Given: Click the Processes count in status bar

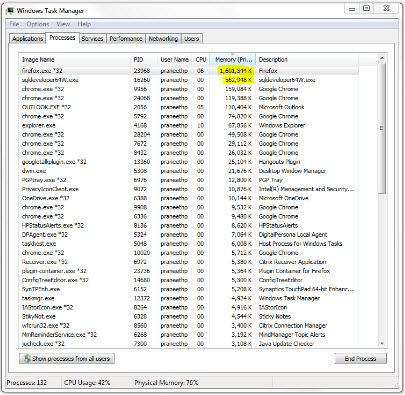Looking at the screenshot, I should [x=27, y=382].
